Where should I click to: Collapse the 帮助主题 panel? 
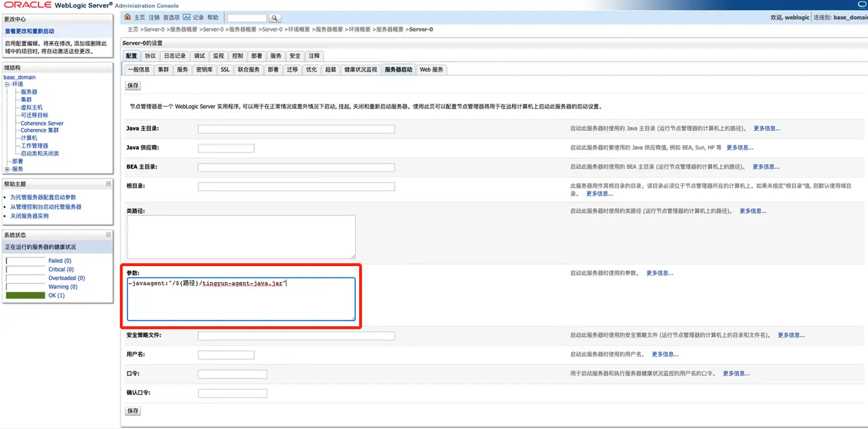coord(109,183)
